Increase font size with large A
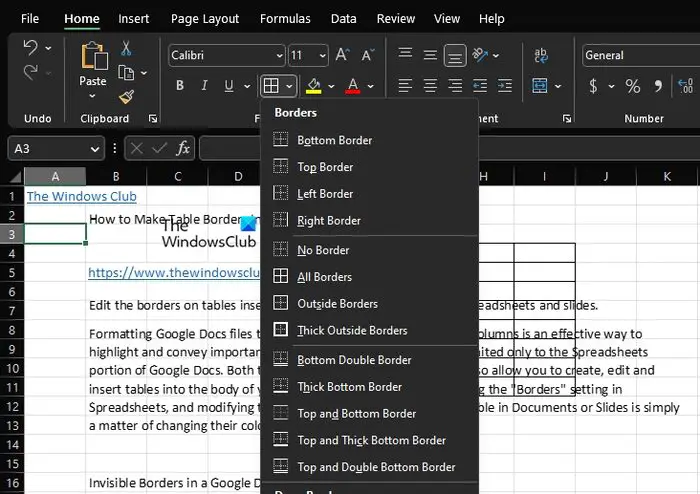 (342, 55)
